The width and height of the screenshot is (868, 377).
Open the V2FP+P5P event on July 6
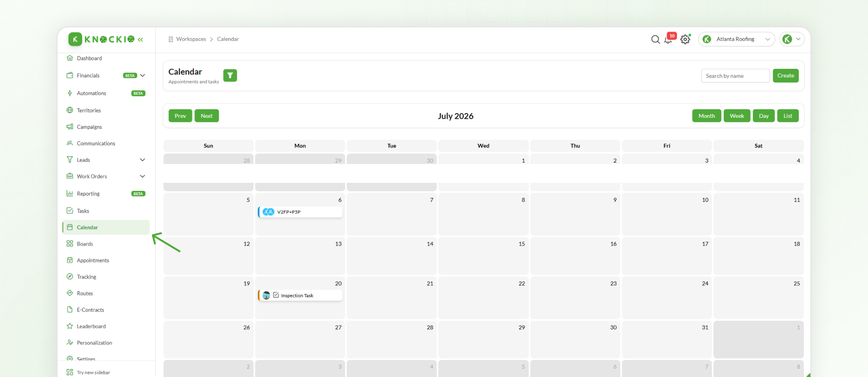[x=300, y=212]
